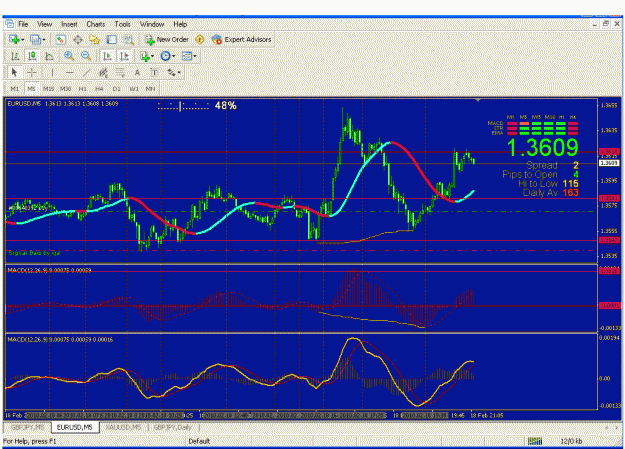Select the equidistant channel tool
This screenshot has height=449, width=625.
pyautogui.click(x=103, y=73)
